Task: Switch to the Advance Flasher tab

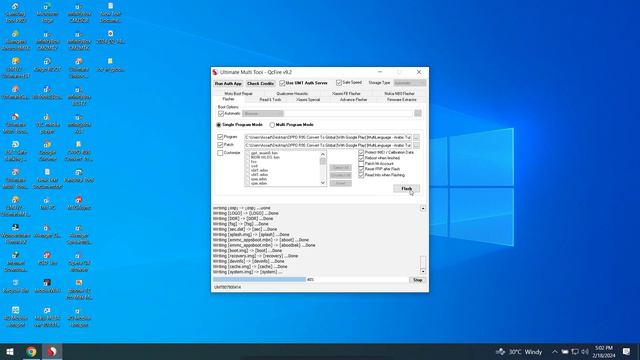Action: click(353, 100)
